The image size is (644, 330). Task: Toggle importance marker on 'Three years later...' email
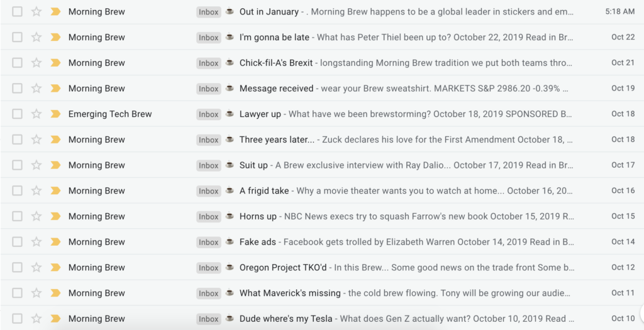click(x=55, y=140)
